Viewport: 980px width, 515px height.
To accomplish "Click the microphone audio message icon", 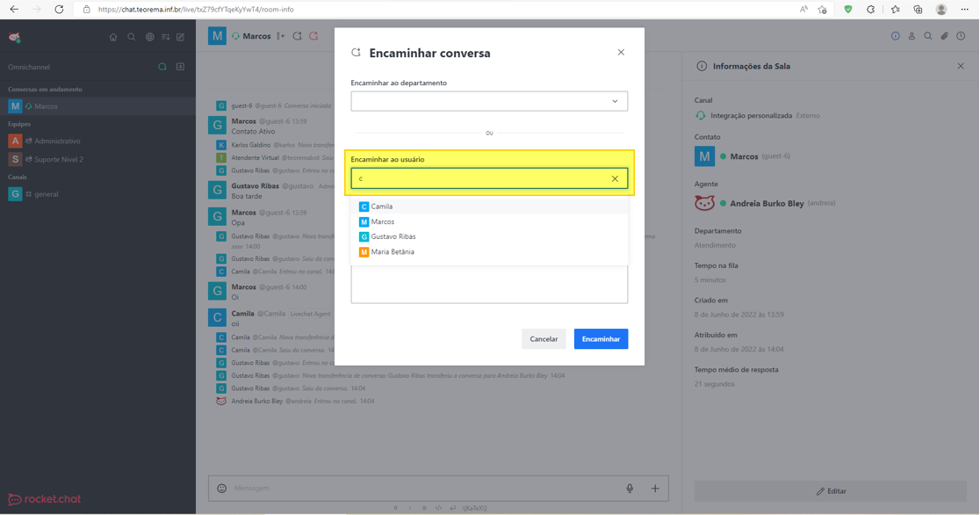I will (x=630, y=488).
